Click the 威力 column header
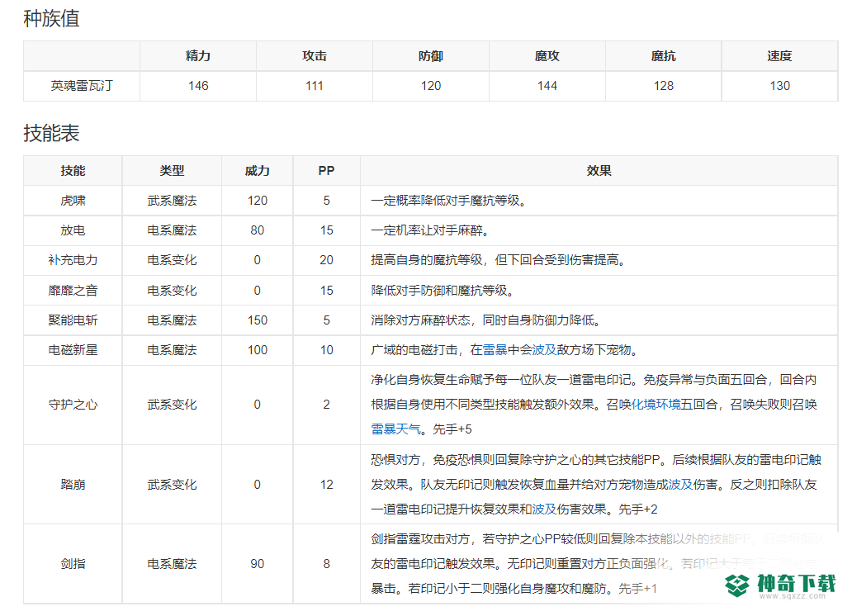 coord(257,171)
